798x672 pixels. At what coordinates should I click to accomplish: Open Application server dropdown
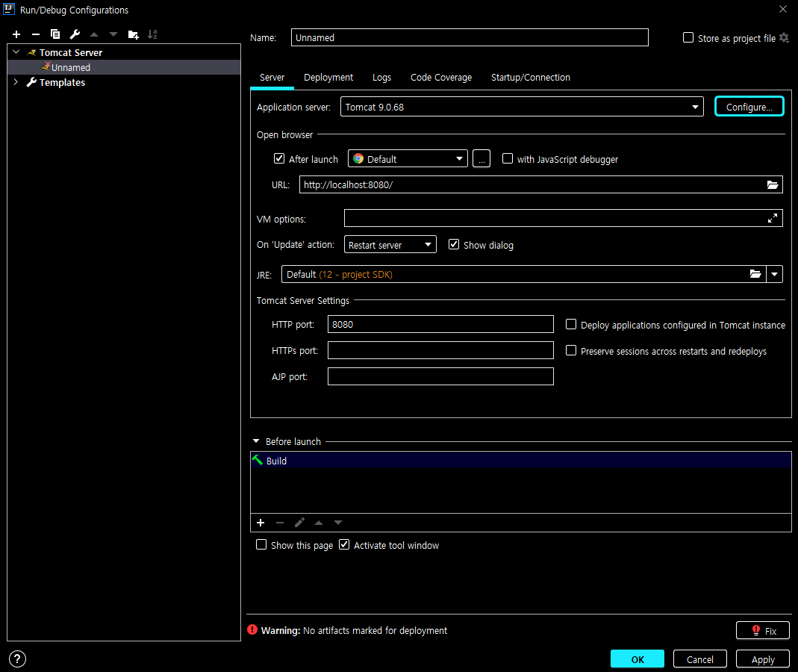pyautogui.click(x=522, y=107)
